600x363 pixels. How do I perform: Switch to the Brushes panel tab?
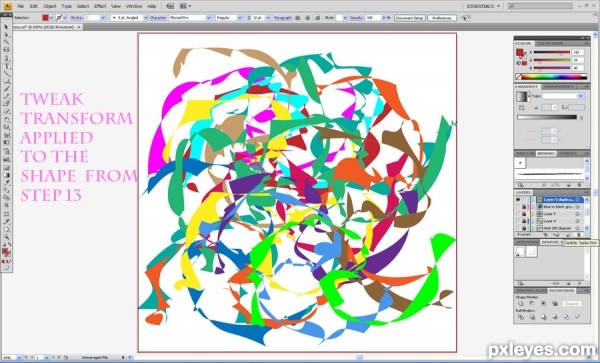546,153
